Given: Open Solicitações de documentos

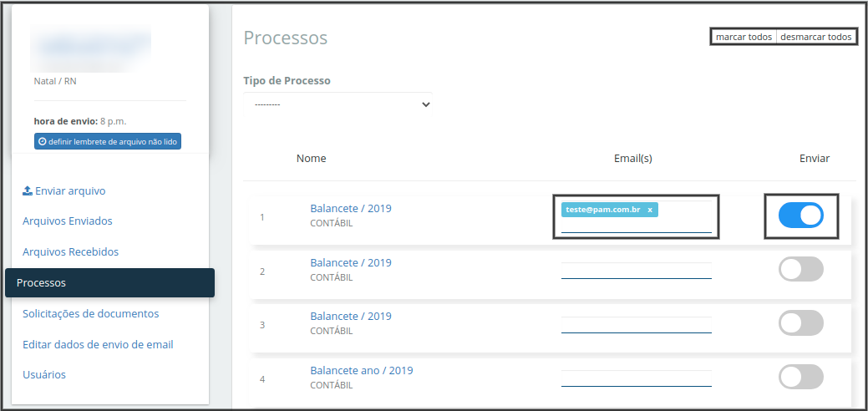Looking at the screenshot, I should tap(91, 313).
